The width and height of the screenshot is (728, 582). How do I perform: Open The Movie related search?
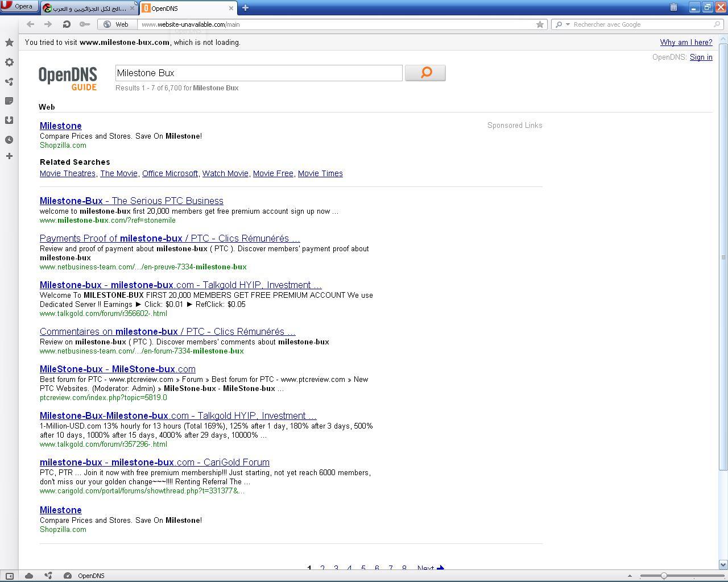point(119,173)
